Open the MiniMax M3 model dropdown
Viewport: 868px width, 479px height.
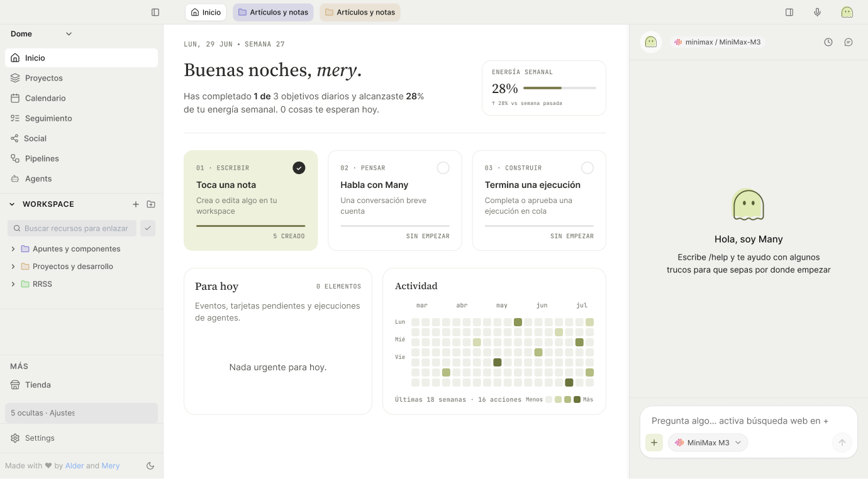click(708, 443)
